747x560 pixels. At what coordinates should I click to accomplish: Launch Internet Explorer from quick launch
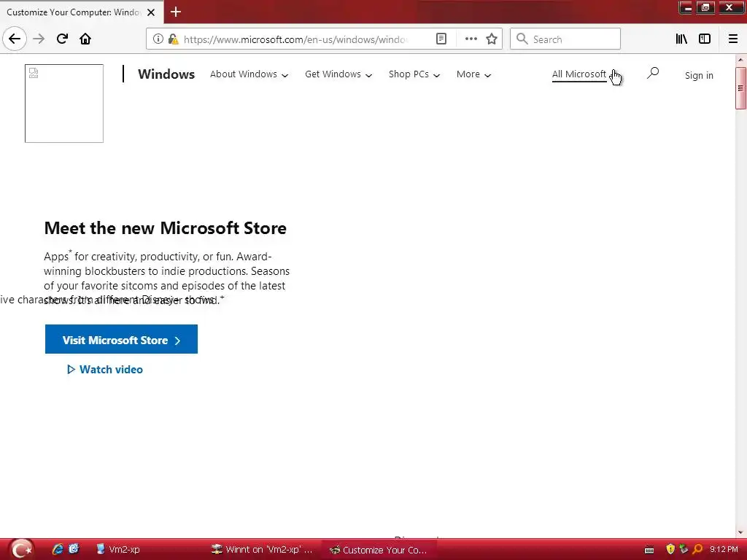click(x=58, y=549)
